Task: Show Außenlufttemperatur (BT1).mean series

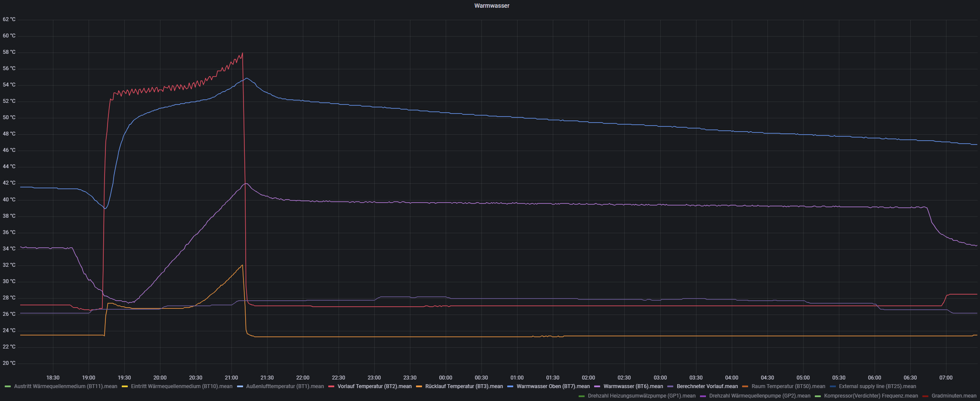Action: pos(285,386)
